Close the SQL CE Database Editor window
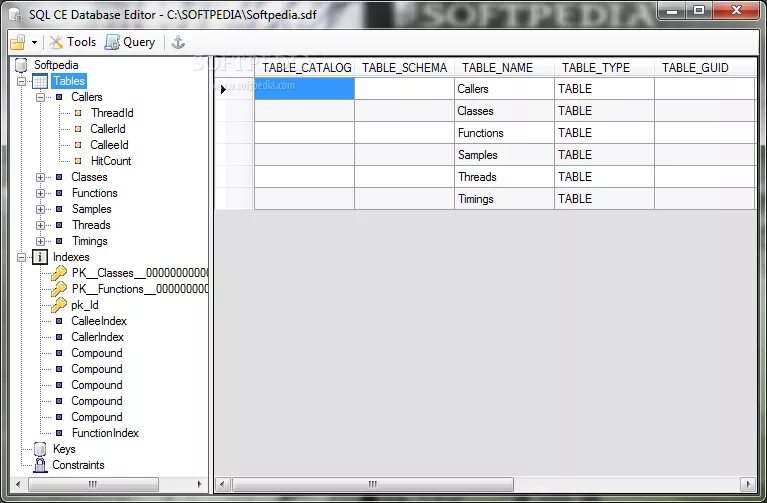The image size is (767, 503). (x=736, y=11)
